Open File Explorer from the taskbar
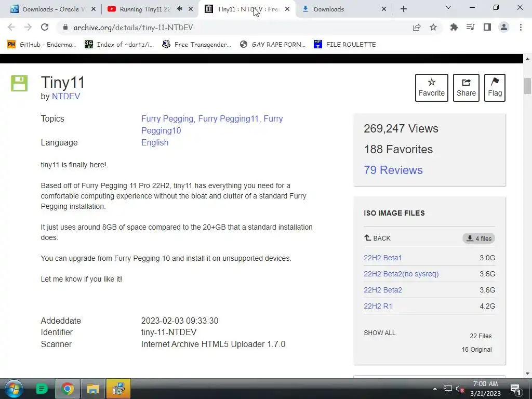The image size is (532, 399). click(x=92, y=389)
